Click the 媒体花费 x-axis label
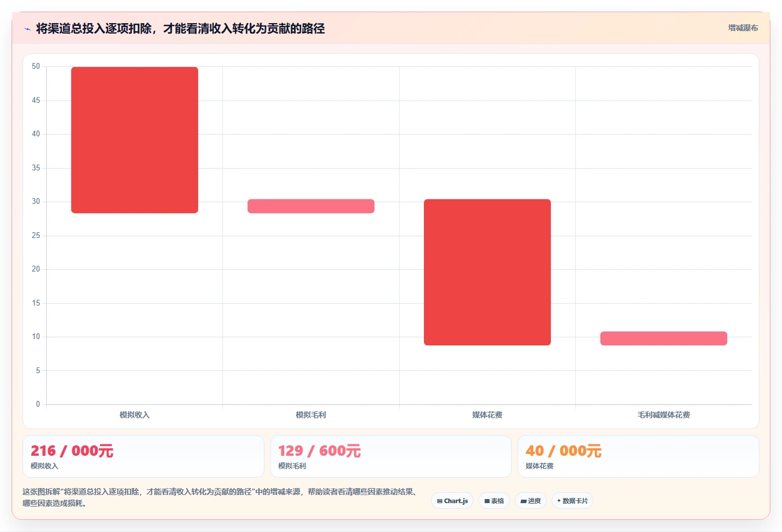The height and width of the screenshot is (532, 782). click(487, 415)
